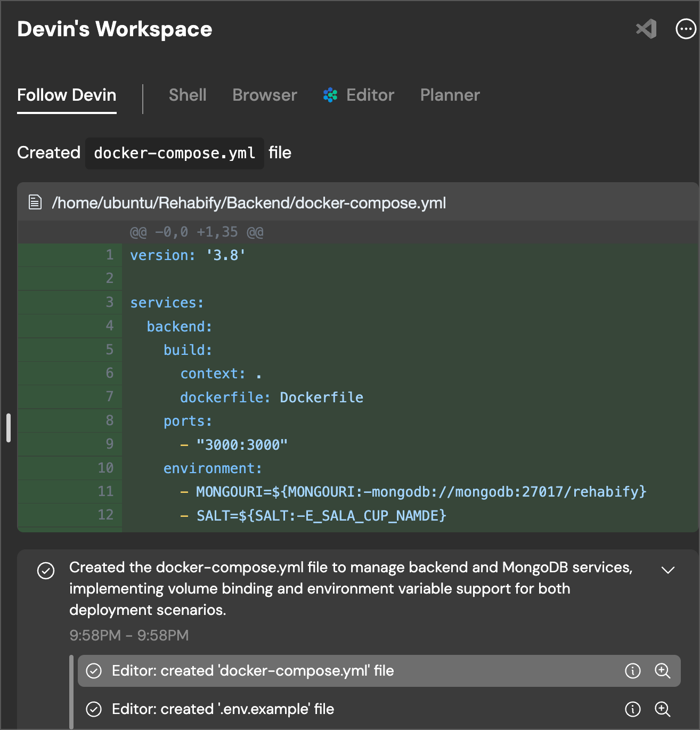
Task: Click the file document icon beside path
Action: coord(35,202)
